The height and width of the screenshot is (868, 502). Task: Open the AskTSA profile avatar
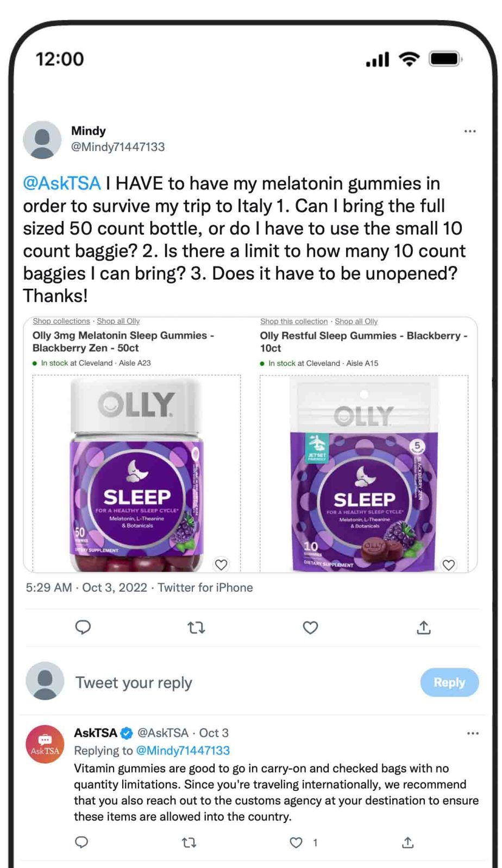pyautogui.click(x=45, y=744)
